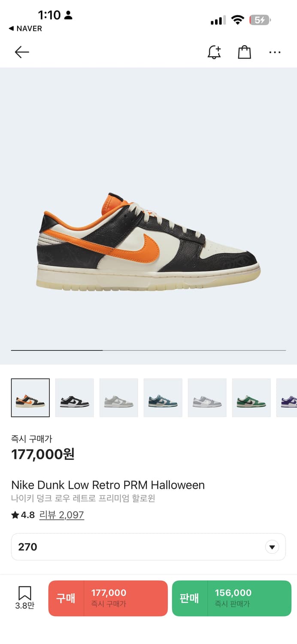Tap the image carousel progress bar

(148, 350)
